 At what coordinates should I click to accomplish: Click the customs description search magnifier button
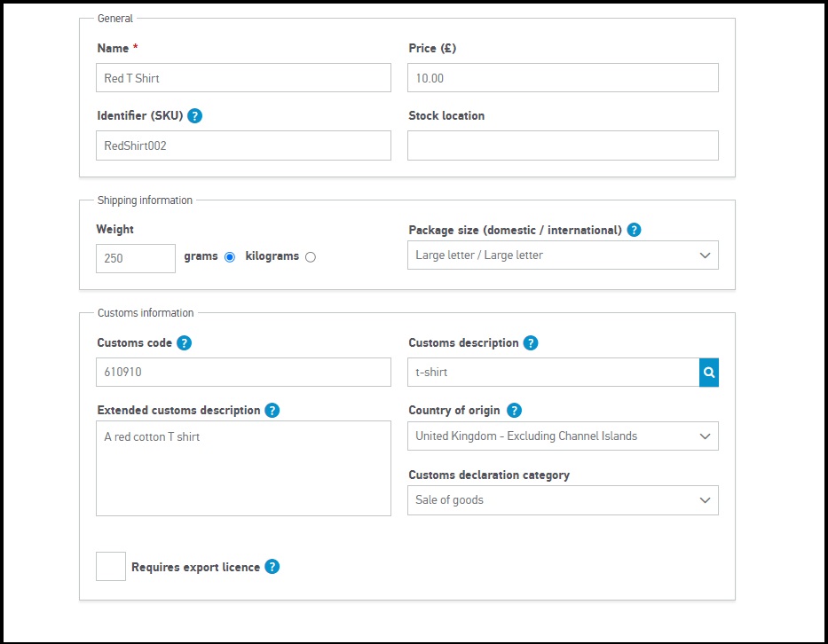[x=708, y=373]
